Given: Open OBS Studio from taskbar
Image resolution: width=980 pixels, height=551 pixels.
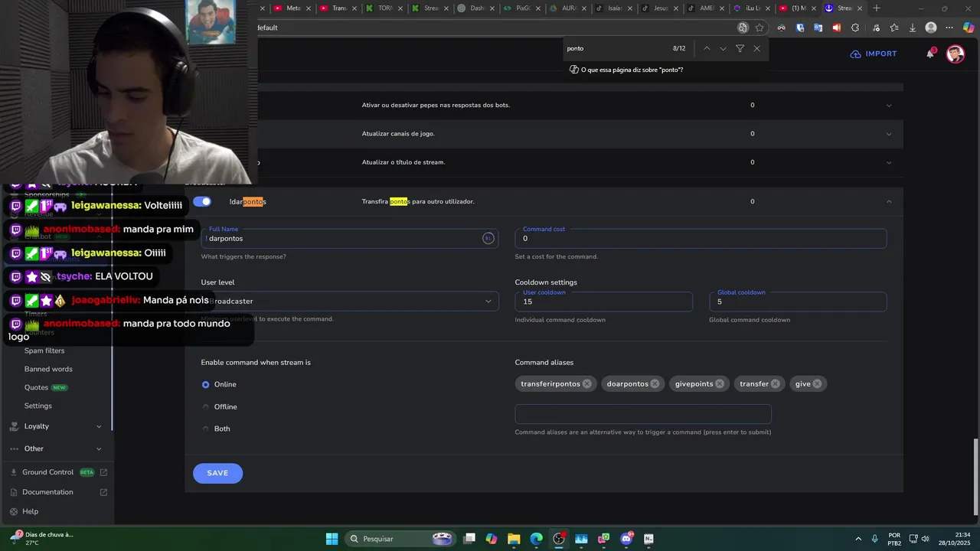Looking at the screenshot, I should pos(559,539).
